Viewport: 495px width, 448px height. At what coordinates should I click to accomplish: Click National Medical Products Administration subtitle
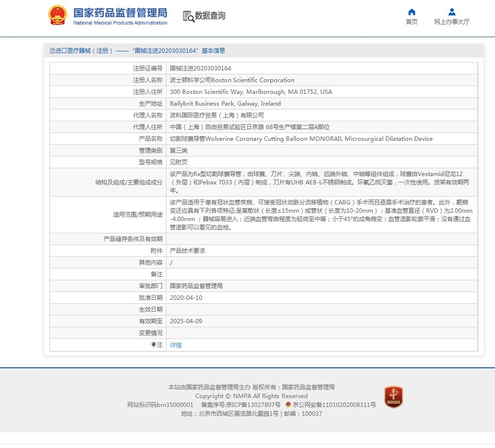pos(120,22)
